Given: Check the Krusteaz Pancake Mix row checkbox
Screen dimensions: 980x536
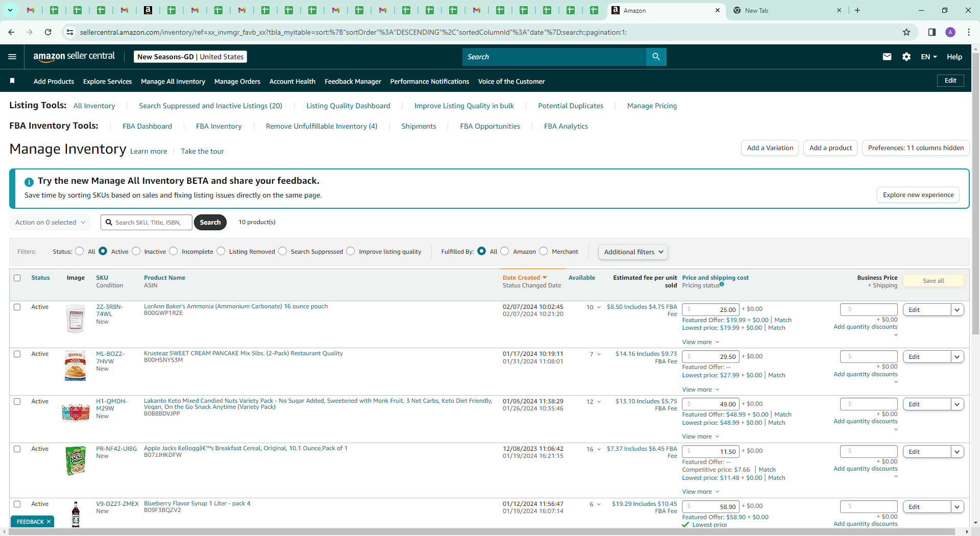Looking at the screenshot, I should point(17,354).
